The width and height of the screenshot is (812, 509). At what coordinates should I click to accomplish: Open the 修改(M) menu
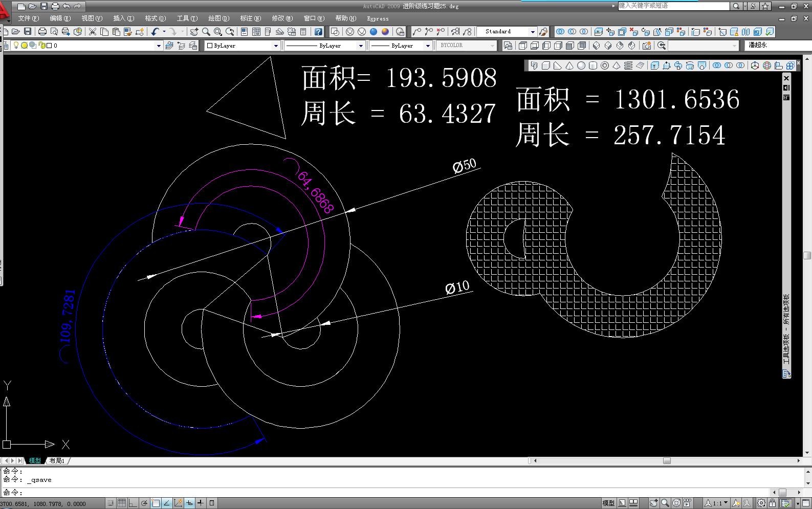[x=282, y=18]
